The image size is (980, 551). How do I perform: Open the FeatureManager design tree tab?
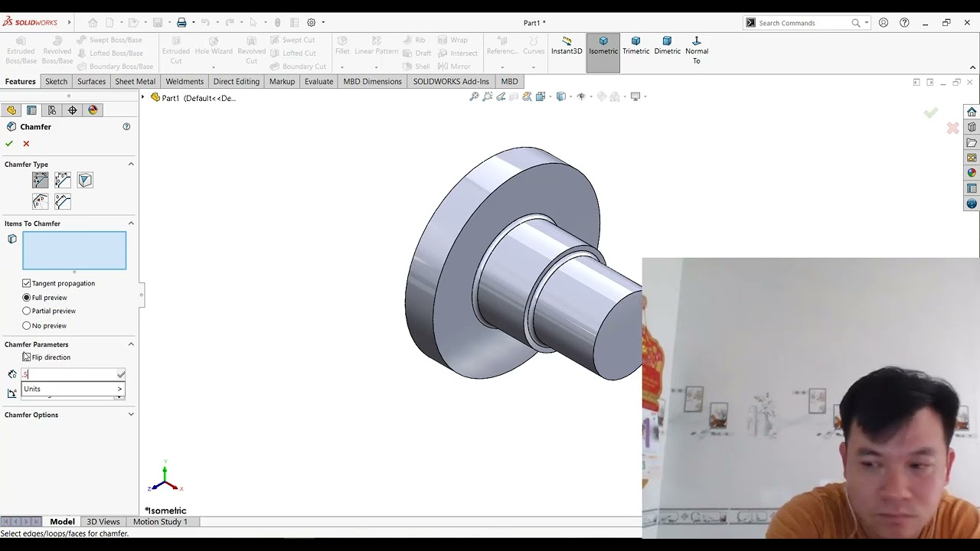point(11,110)
